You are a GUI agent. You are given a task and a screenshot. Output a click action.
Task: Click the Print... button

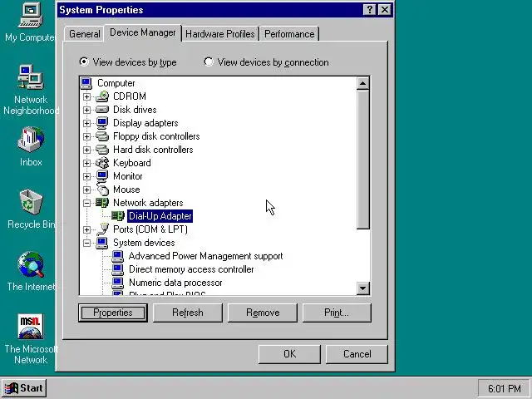click(x=337, y=313)
